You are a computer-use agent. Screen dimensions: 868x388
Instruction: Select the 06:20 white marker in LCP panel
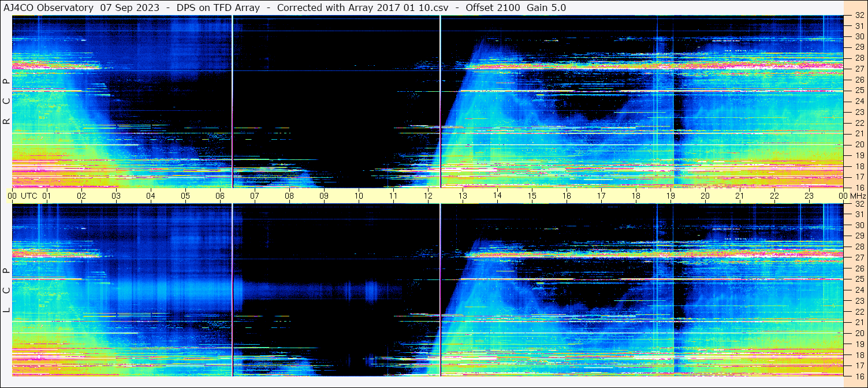(232, 290)
